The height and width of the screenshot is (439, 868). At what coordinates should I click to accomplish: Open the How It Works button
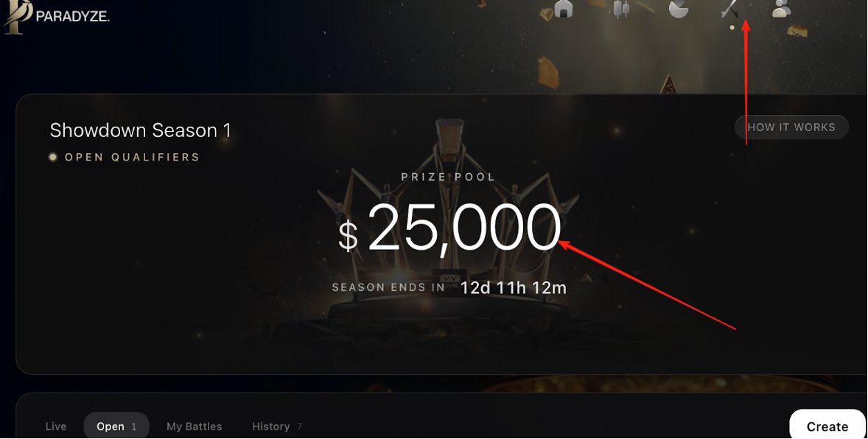(791, 127)
